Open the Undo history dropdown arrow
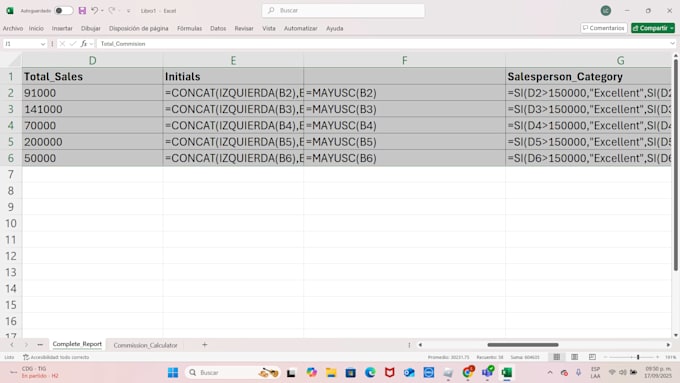The height and width of the screenshot is (383, 680). point(102,10)
